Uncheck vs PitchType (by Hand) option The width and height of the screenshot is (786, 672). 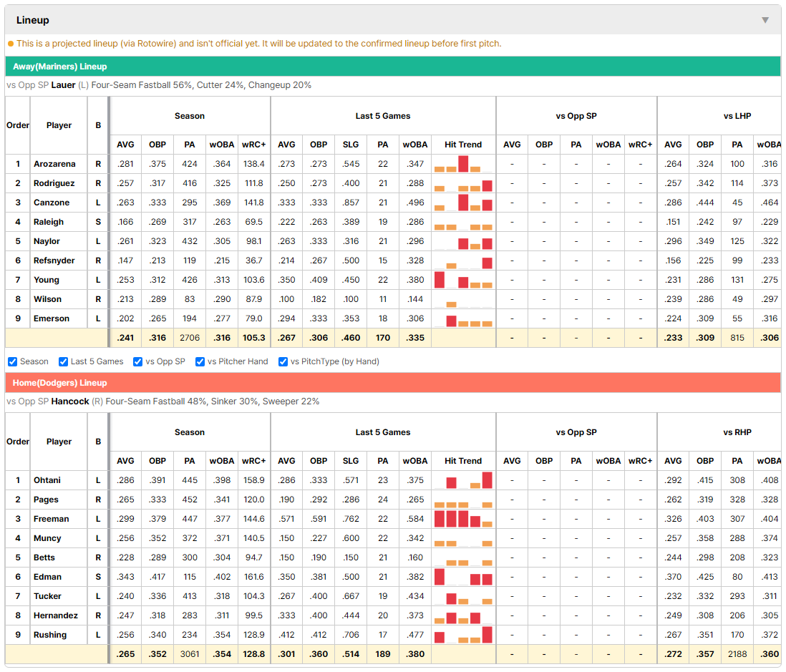[x=283, y=362]
